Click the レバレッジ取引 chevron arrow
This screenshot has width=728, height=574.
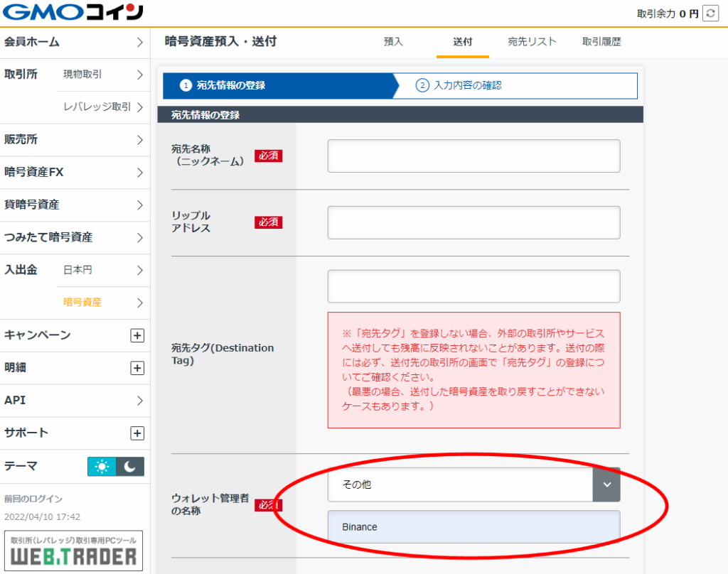click(x=140, y=107)
